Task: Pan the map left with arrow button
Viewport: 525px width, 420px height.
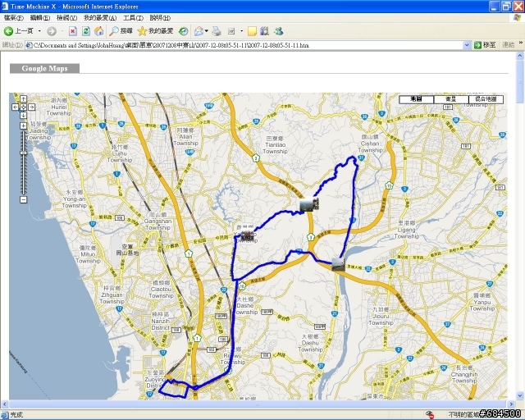Action: tap(15, 107)
